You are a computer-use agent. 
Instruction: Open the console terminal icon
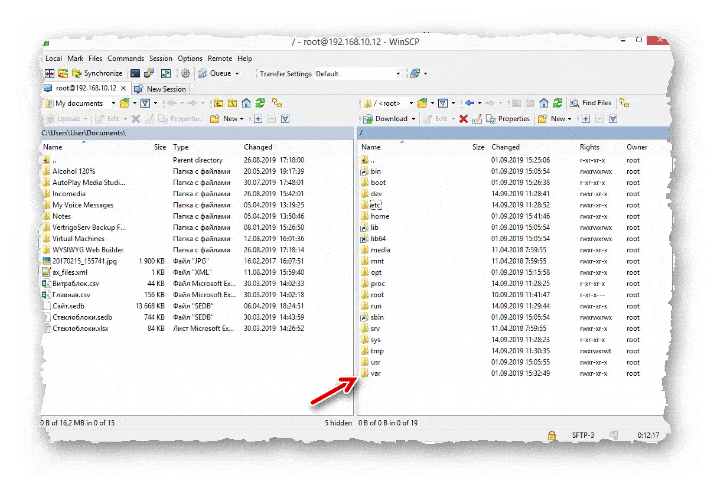click(135, 73)
